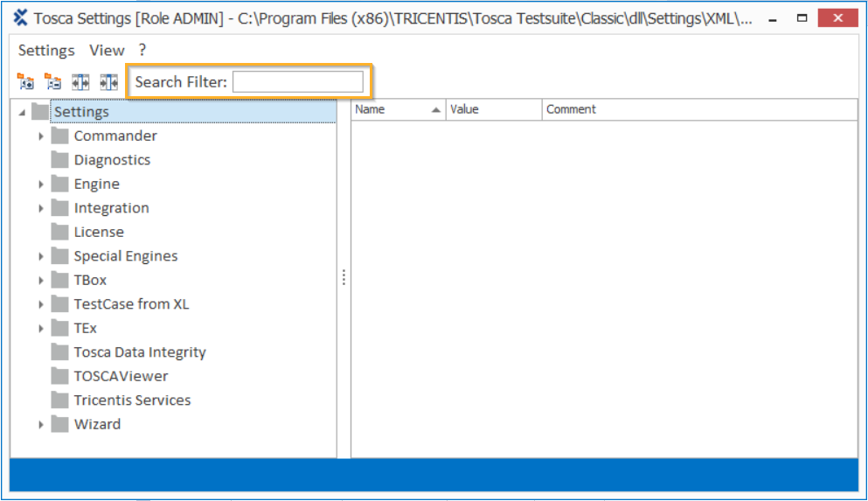The image size is (868, 501).
Task: Focus the Search Filter input field
Action: tap(298, 82)
